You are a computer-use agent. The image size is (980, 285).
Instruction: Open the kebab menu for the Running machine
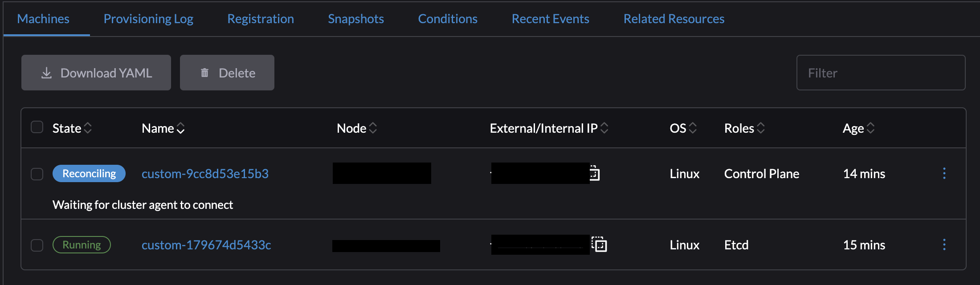tap(944, 244)
